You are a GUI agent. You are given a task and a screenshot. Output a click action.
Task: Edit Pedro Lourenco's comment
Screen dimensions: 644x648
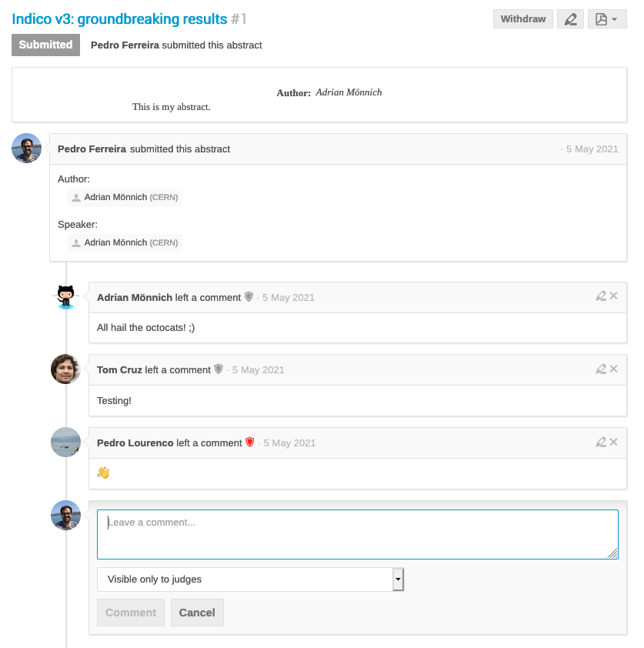click(x=601, y=443)
